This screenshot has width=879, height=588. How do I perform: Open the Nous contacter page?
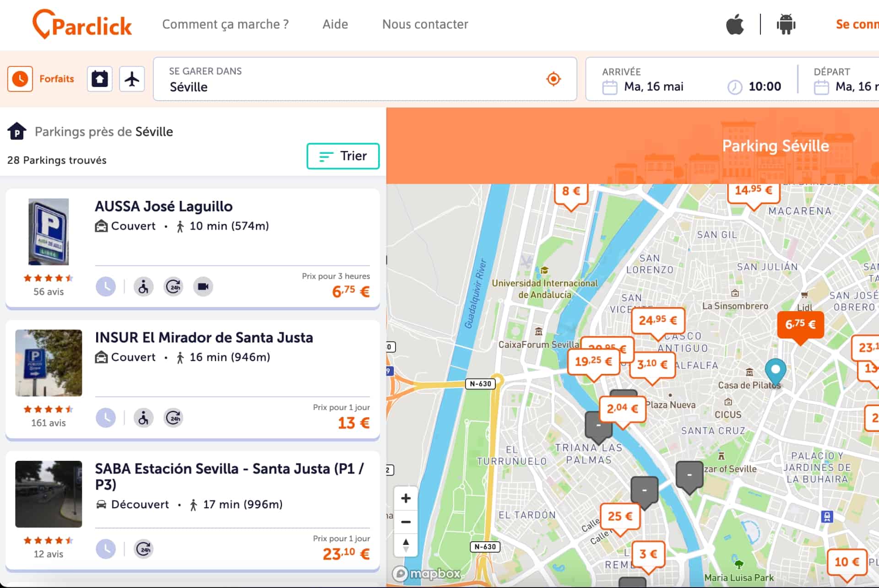point(425,24)
